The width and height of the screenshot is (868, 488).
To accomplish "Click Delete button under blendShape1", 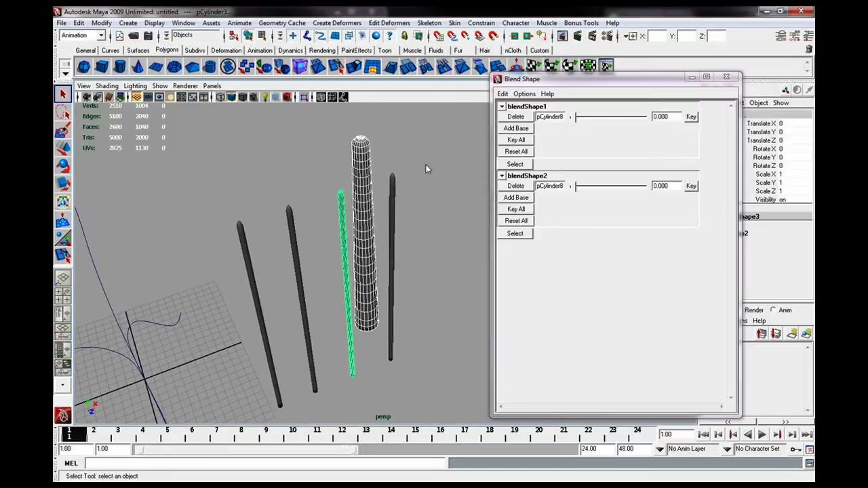I will [x=515, y=117].
